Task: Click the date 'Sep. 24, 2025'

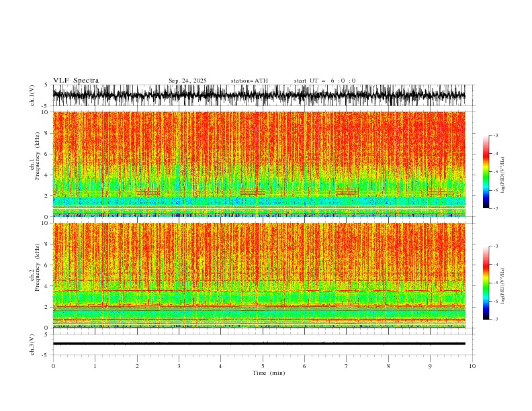Action: [187, 81]
